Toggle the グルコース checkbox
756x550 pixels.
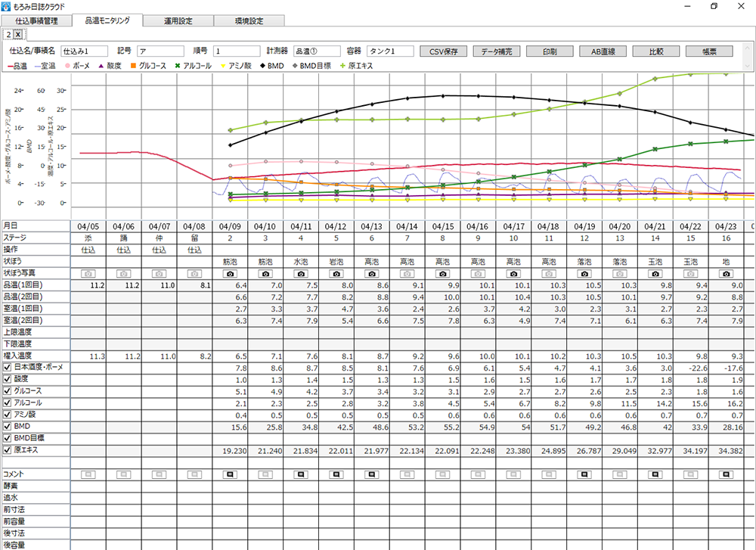[8, 391]
